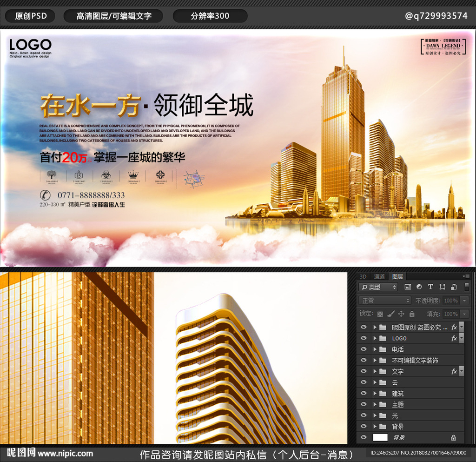Toggle visibility of the 电话 group
The width and height of the screenshot is (476, 462).
tap(364, 349)
